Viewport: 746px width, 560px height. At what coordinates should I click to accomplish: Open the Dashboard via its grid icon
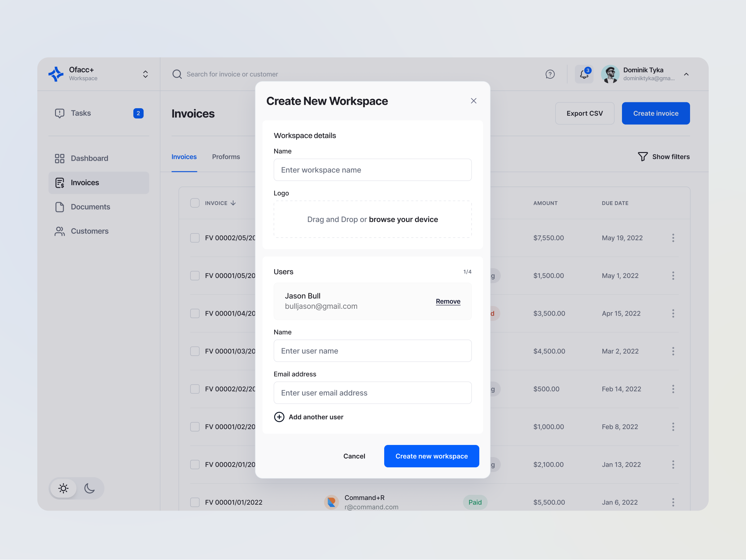tap(60, 158)
